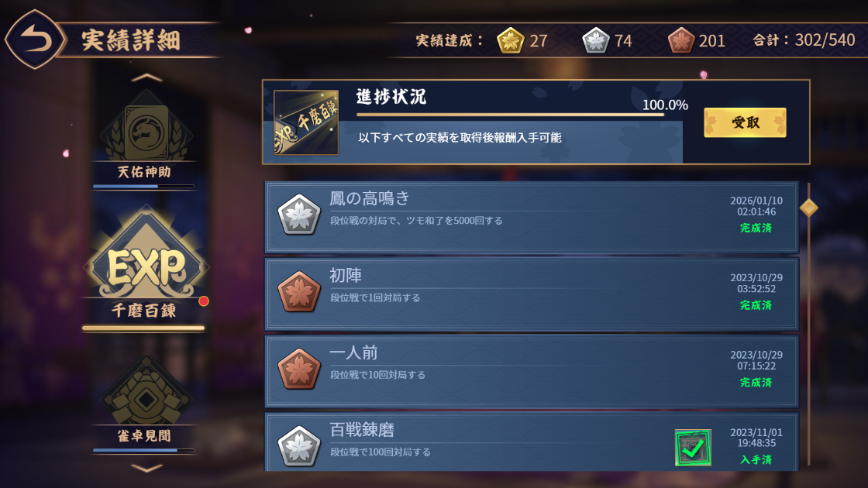
Task: Open the 天佑神助 achievement category
Action: point(146,136)
